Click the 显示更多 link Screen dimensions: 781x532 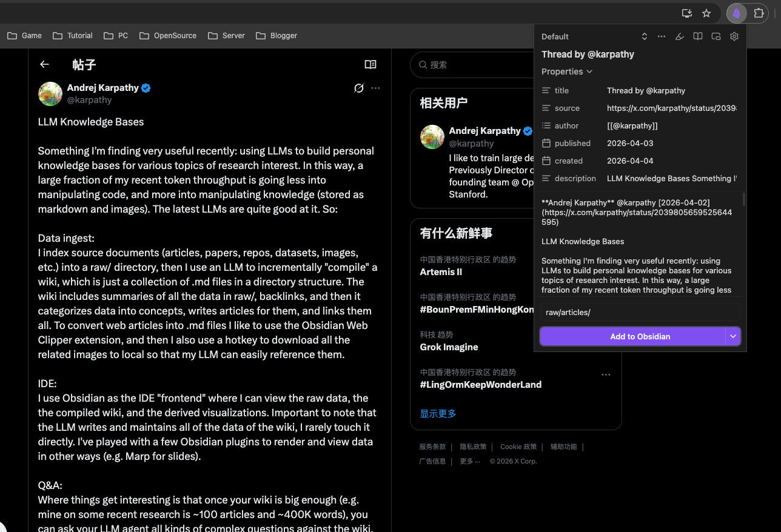click(438, 413)
